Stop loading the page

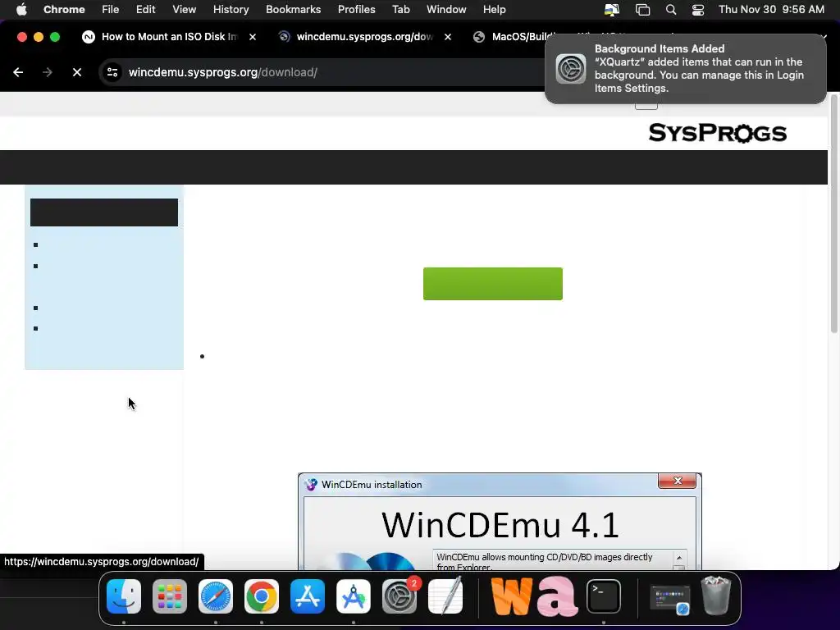pos(77,72)
